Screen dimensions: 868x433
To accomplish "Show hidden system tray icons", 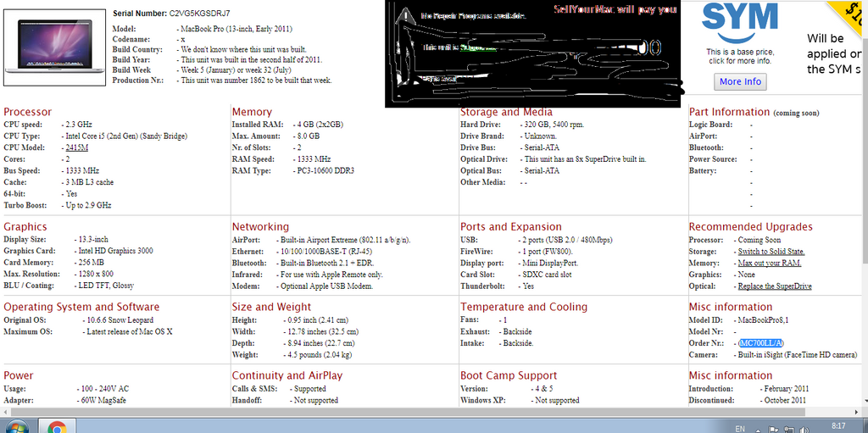I will pos(757,429).
